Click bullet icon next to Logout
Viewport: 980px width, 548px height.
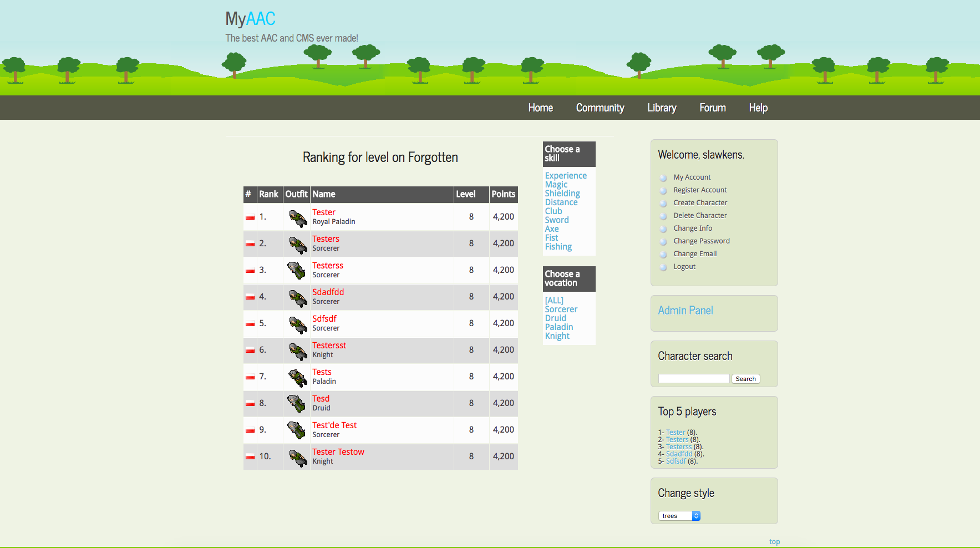[663, 267]
